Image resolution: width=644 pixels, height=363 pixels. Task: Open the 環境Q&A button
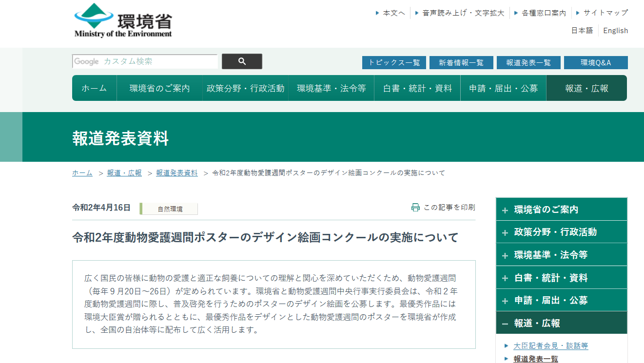[x=595, y=63]
